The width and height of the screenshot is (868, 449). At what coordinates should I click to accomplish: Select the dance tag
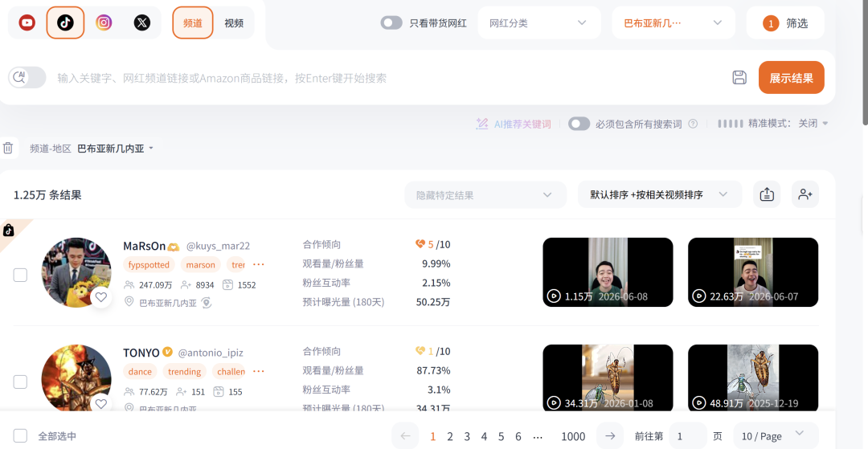coord(140,372)
